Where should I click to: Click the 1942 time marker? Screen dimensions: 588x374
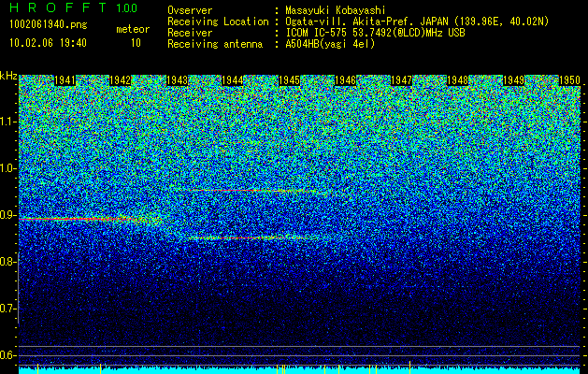pyautogui.click(x=121, y=80)
